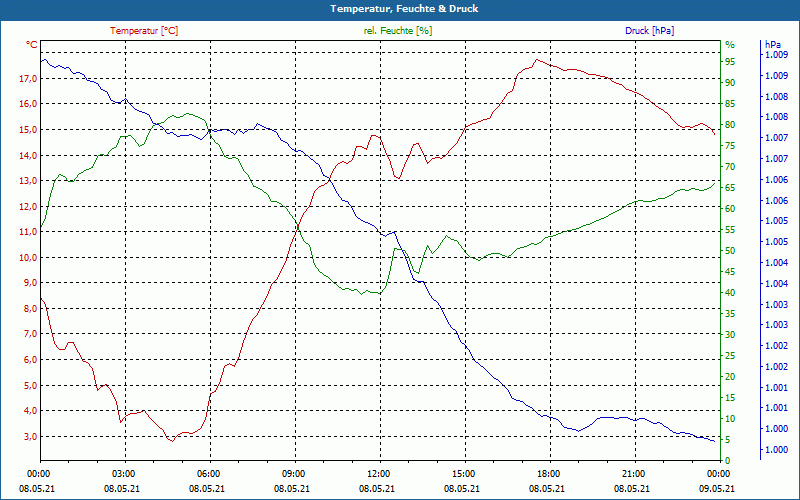Click the 'hPa' unit on the pressure axis

(772, 45)
